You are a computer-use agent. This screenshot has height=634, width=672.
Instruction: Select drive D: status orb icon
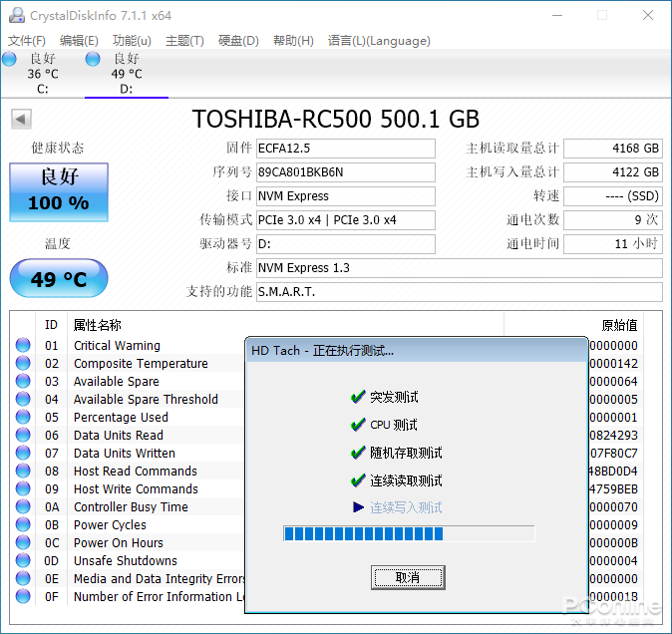pyautogui.click(x=93, y=60)
